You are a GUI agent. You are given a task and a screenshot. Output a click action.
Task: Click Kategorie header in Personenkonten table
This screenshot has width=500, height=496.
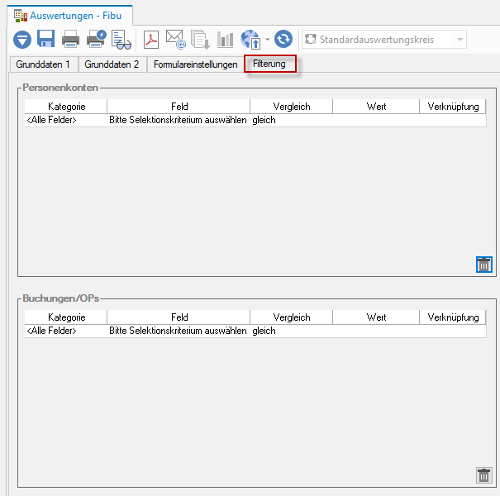point(66,106)
